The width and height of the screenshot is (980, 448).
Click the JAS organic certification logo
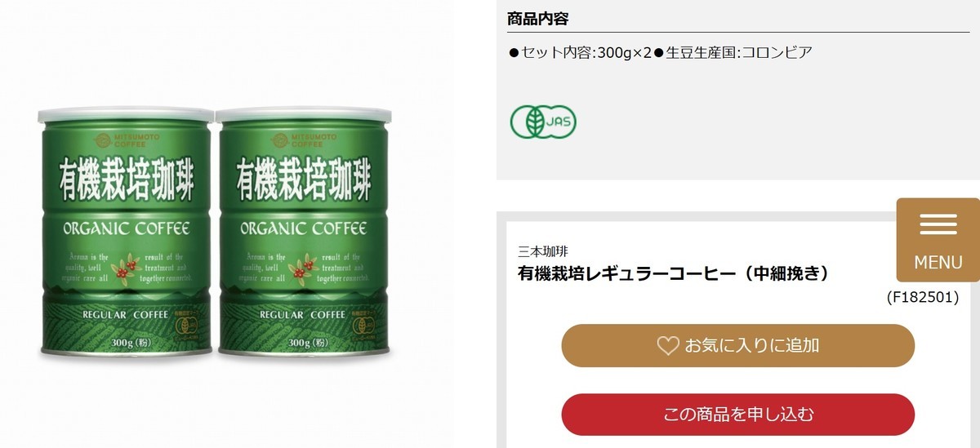[x=544, y=122]
